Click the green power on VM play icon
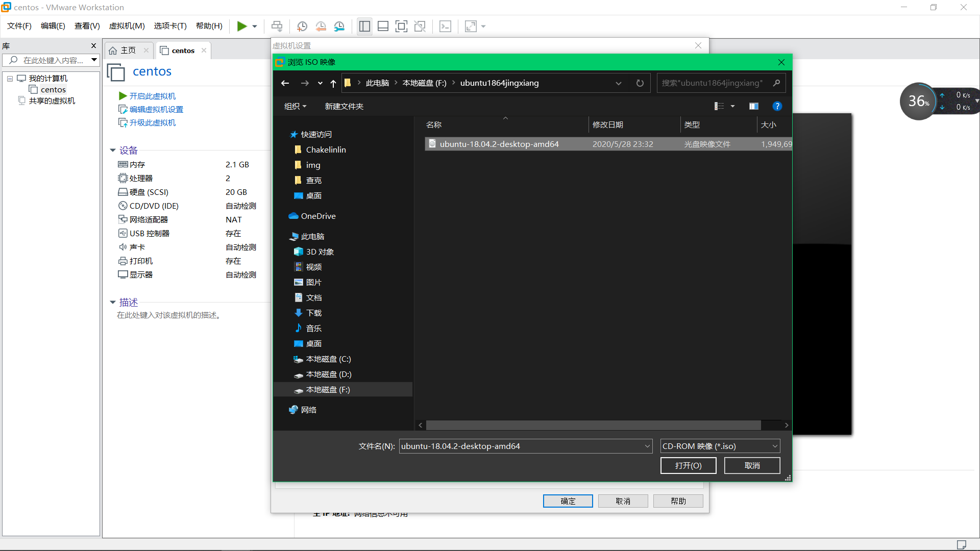Viewport: 980px width, 551px height. tap(242, 26)
